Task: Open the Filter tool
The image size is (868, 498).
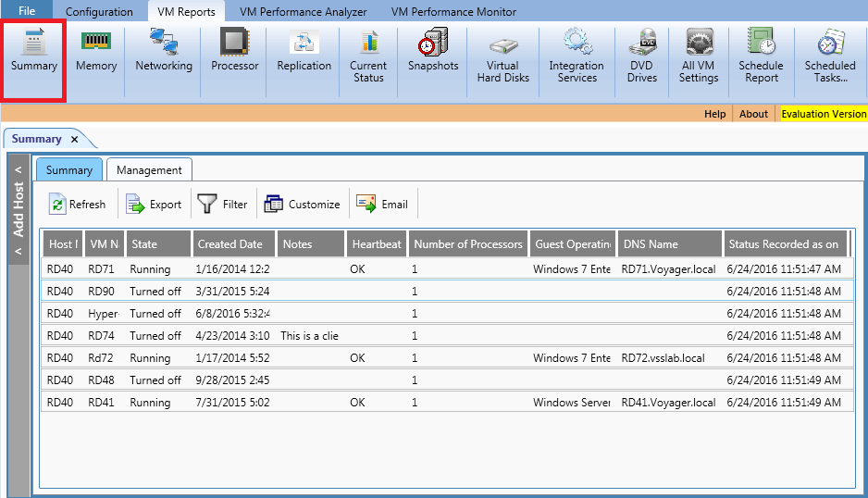Action: tap(222, 205)
